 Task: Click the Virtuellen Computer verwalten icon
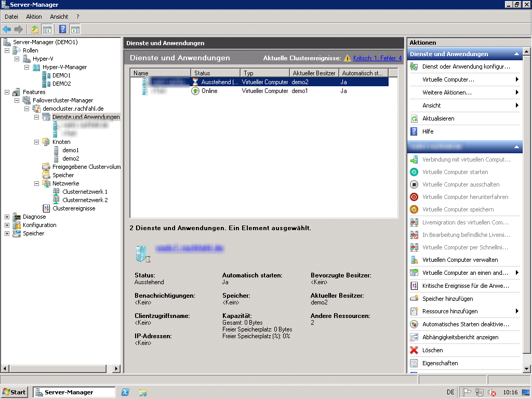point(414,260)
